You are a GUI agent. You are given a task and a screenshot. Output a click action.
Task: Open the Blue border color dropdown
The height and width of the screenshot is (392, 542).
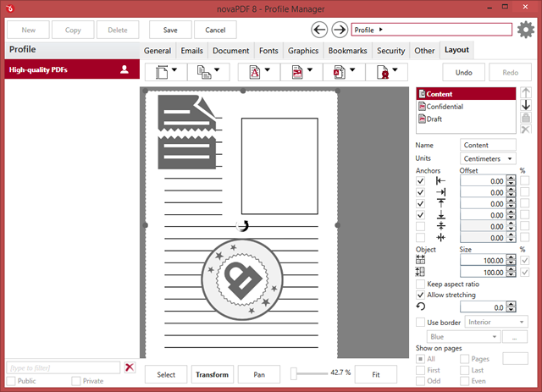tap(463, 337)
